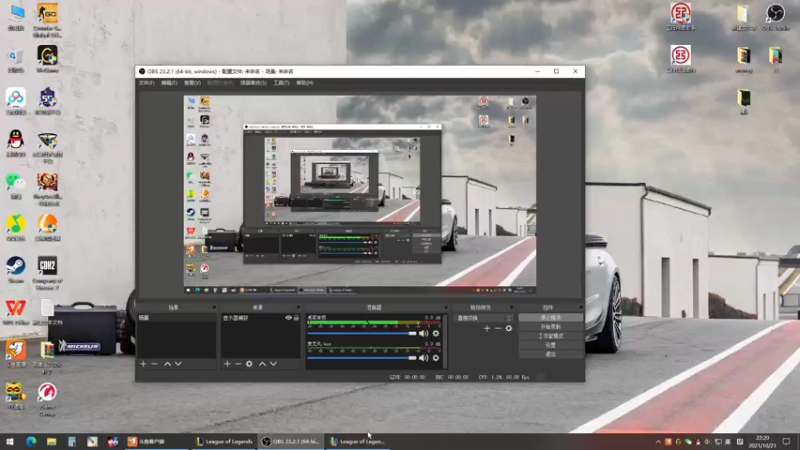Screen dimensions: 800x450
Task: Open the transition type dropdown
Action: tap(483, 318)
